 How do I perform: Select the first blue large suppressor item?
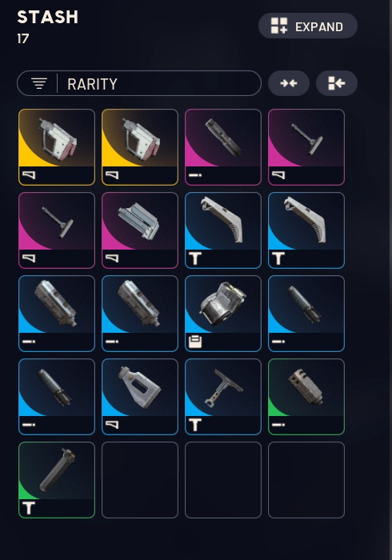click(57, 314)
